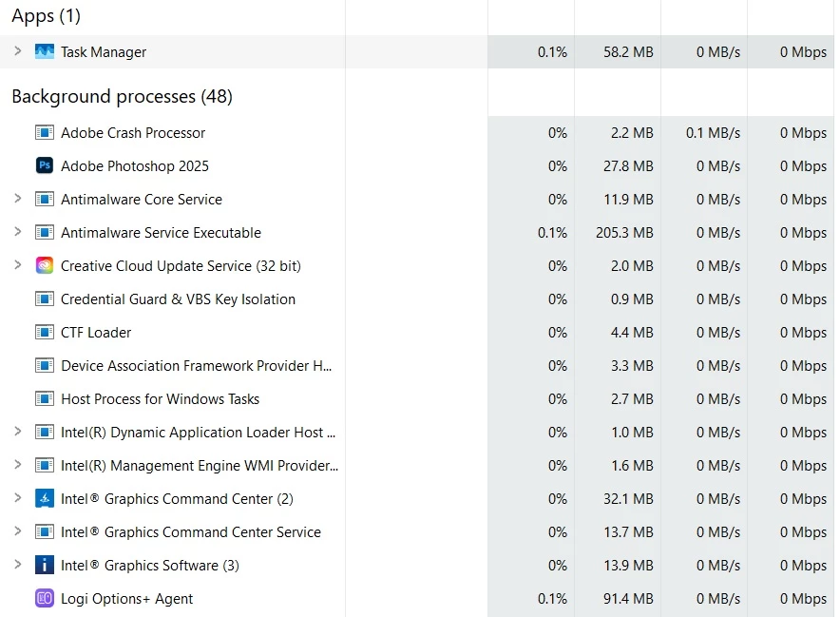840x617 pixels.
Task: Click Credential Guard 0.9 MB memory value
Action: coord(632,299)
